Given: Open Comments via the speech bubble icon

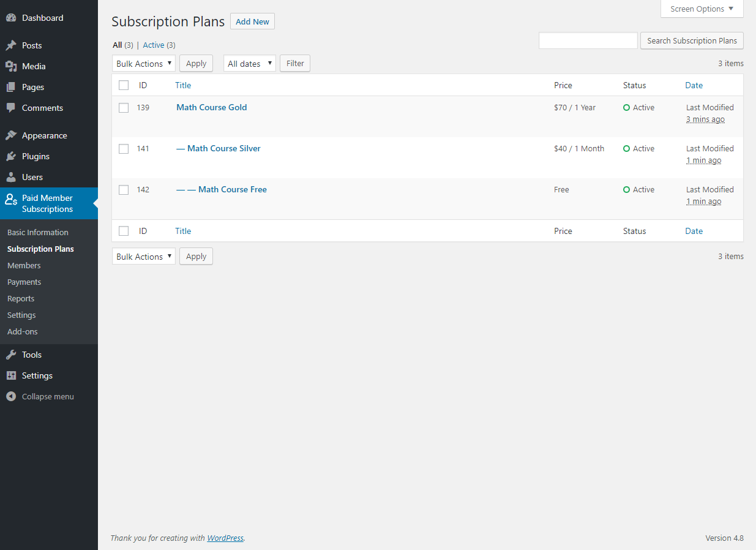Looking at the screenshot, I should click(12, 107).
